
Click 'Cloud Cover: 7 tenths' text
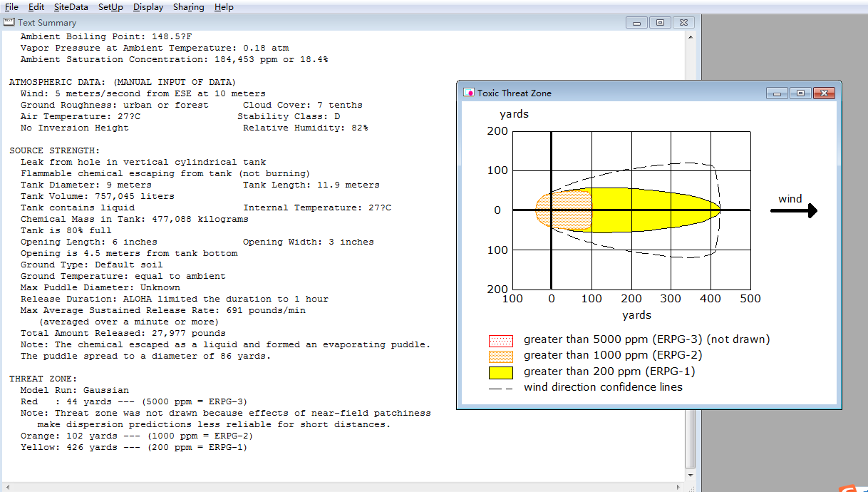303,105
